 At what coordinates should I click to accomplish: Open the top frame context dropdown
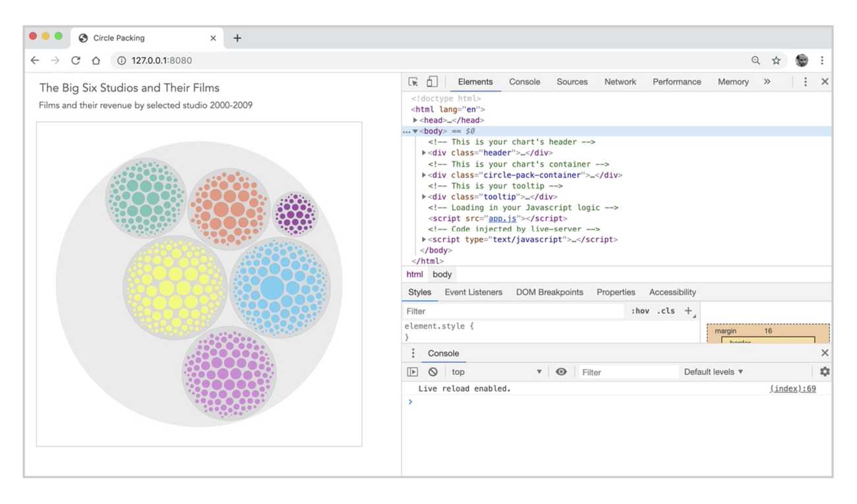[494, 372]
